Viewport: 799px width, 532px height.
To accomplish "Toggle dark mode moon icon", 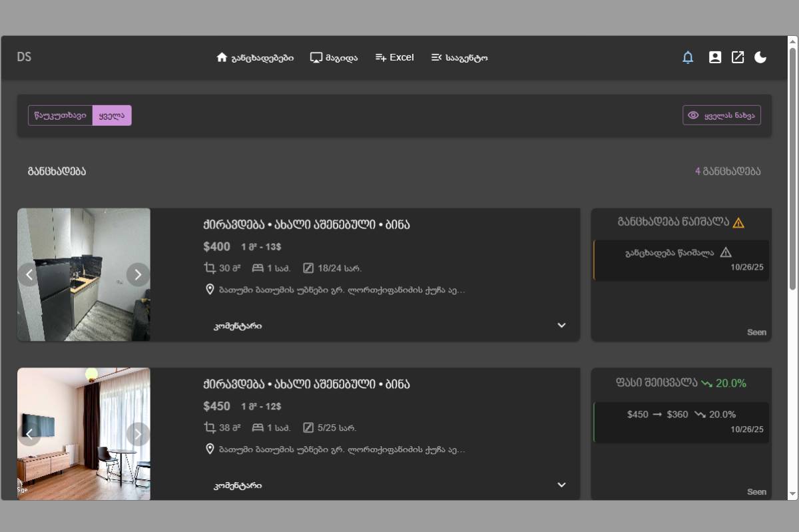I will 760,57.
